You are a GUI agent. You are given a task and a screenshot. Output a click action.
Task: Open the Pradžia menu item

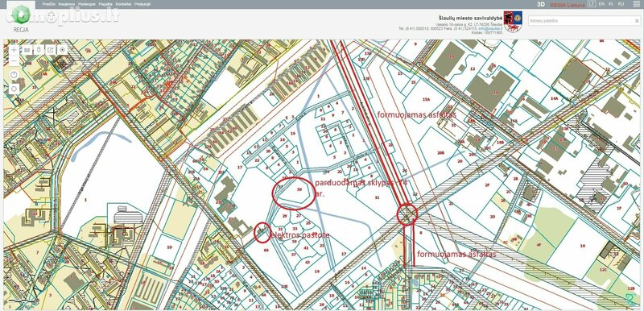(49, 4)
